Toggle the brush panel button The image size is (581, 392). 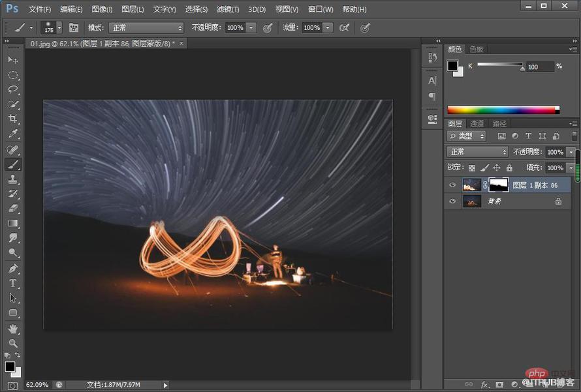(x=74, y=28)
